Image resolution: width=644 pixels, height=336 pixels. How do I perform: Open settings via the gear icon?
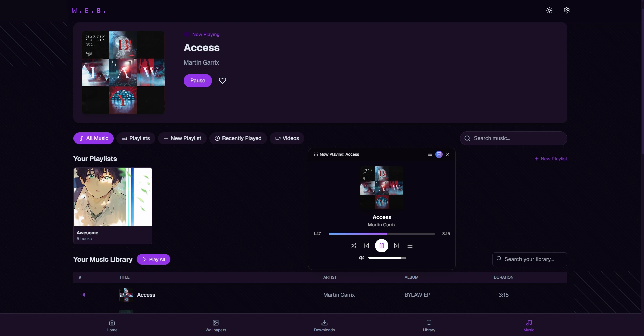(567, 10)
